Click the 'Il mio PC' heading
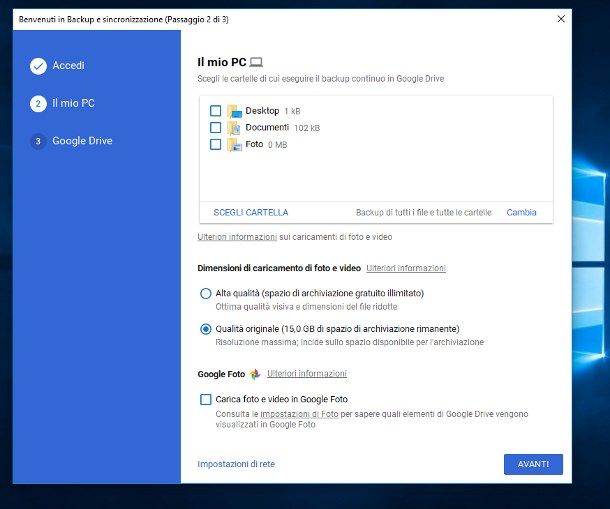Viewport: 610px width, 509px height. [x=222, y=62]
